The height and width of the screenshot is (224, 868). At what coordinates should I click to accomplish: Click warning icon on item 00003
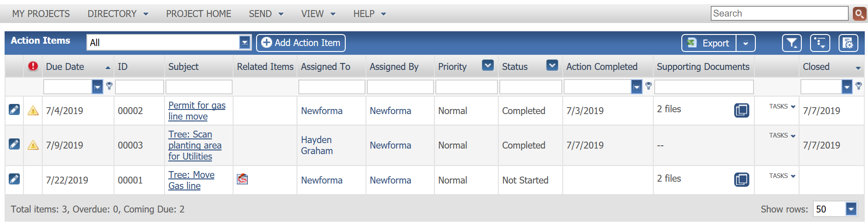(33, 145)
